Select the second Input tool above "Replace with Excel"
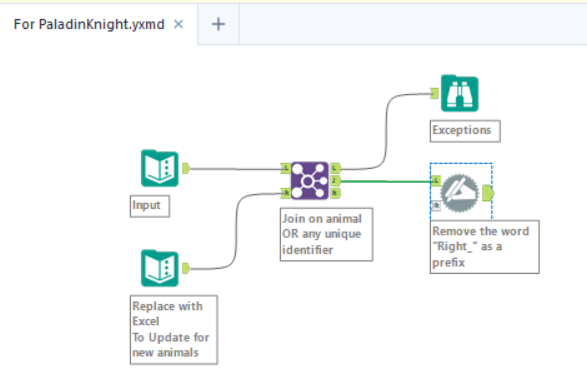The width and height of the screenshot is (587, 368). tap(159, 268)
